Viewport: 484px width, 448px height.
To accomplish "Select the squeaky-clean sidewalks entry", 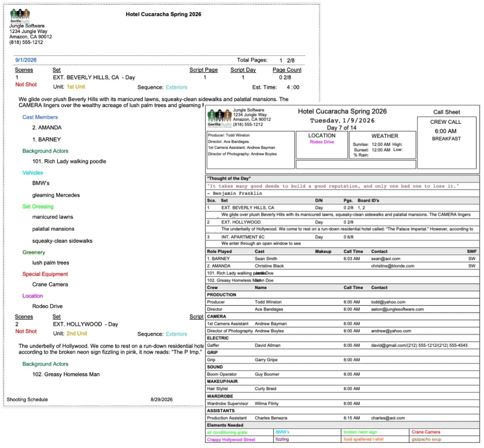I will point(62,241).
